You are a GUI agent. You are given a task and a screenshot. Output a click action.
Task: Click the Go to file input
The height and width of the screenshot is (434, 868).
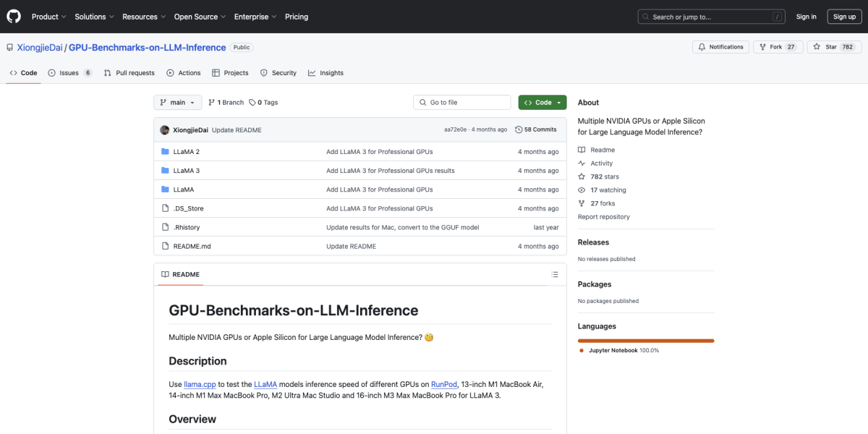click(462, 103)
